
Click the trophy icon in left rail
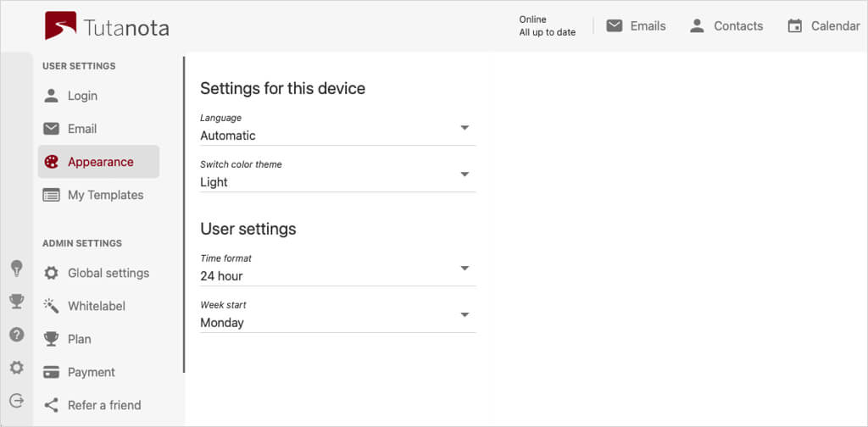click(x=16, y=302)
